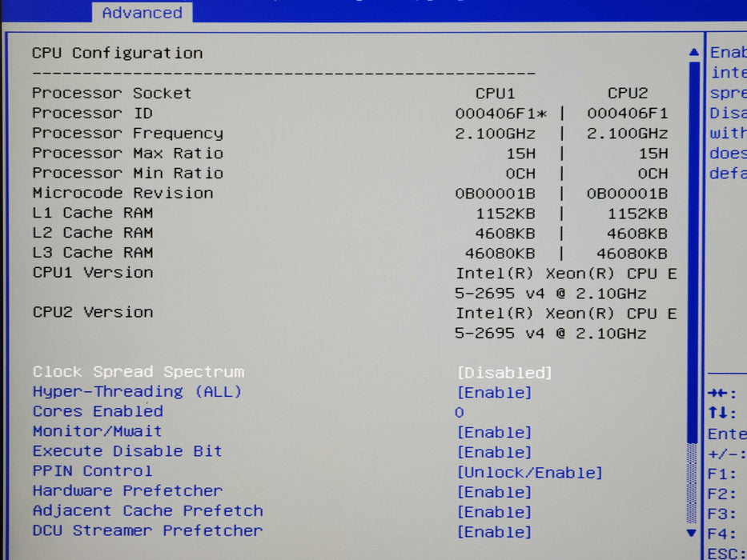Change the Hyper-Threading (ALL) option
The height and width of the screenshot is (560, 747).
point(494,392)
